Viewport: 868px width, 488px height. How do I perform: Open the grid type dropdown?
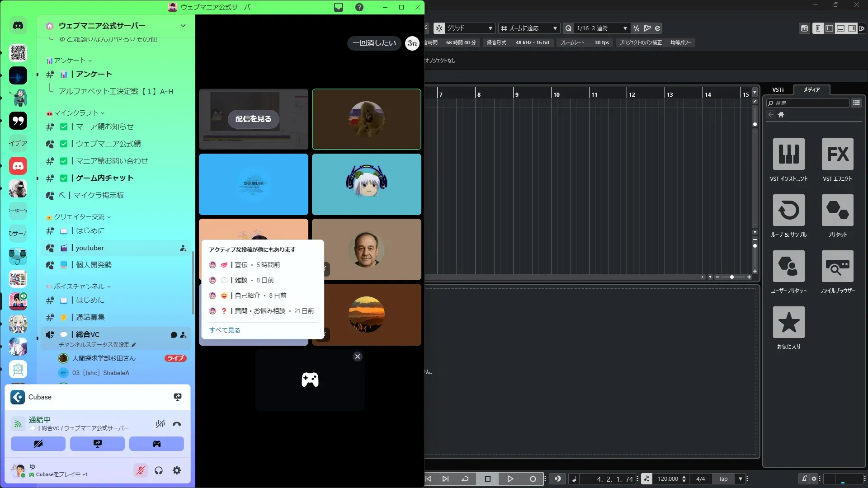click(470, 28)
